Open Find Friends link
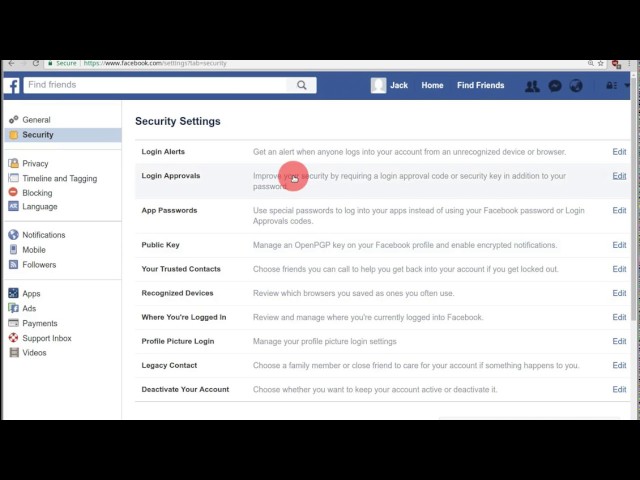 (x=480, y=85)
